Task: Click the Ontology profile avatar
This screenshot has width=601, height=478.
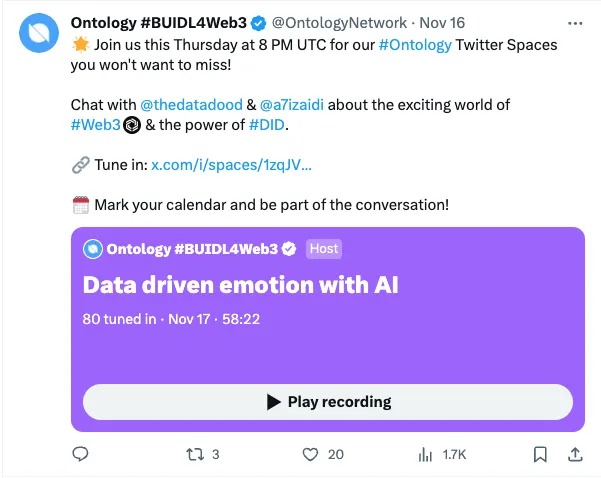Action: 37,34
